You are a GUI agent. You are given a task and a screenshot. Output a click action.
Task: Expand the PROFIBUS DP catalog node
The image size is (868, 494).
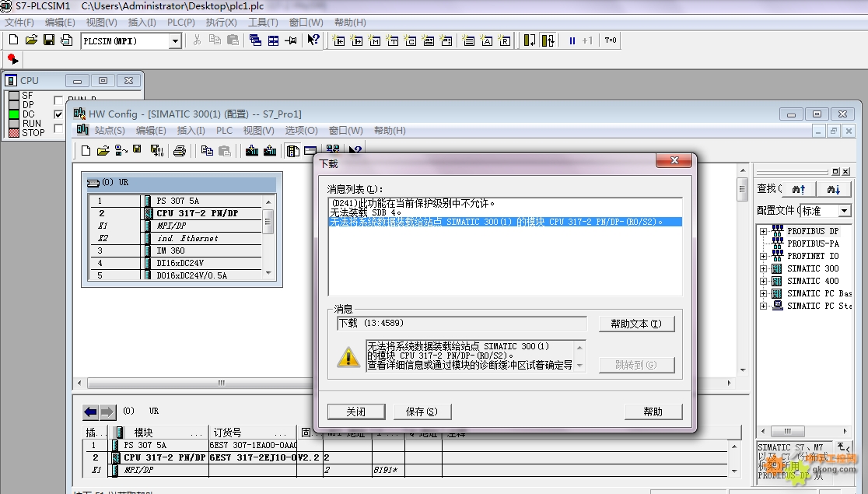[x=763, y=231]
